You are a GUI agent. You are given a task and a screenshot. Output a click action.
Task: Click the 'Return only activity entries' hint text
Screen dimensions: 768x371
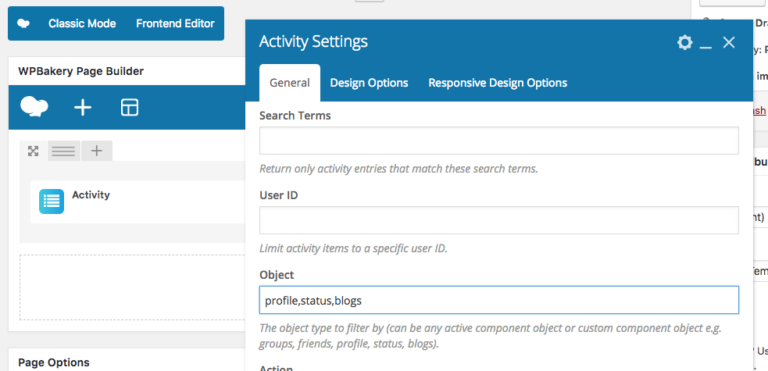pos(399,169)
